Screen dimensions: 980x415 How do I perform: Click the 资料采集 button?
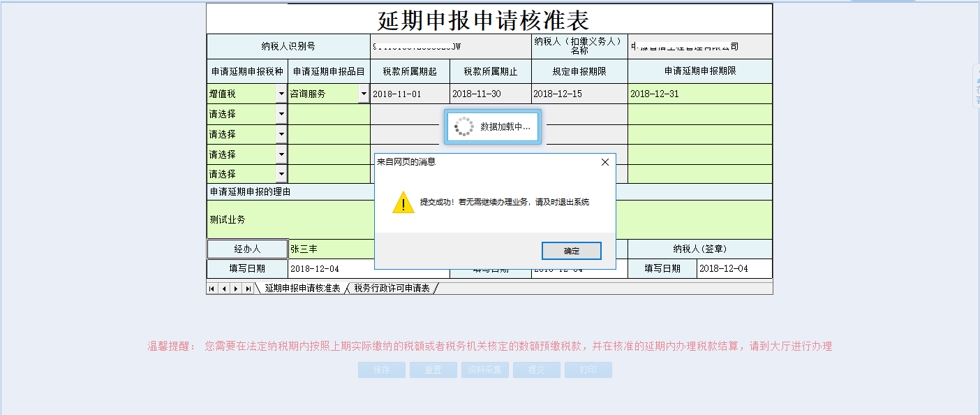pos(484,370)
